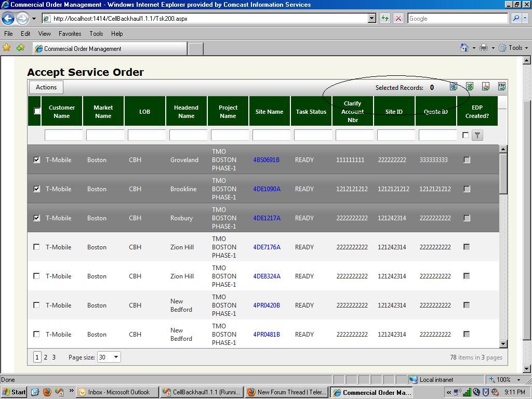The height and width of the screenshot is (399, 532).
Task: Click the funnel filter icon under EDP Created
Action: [x=477, y=136]
